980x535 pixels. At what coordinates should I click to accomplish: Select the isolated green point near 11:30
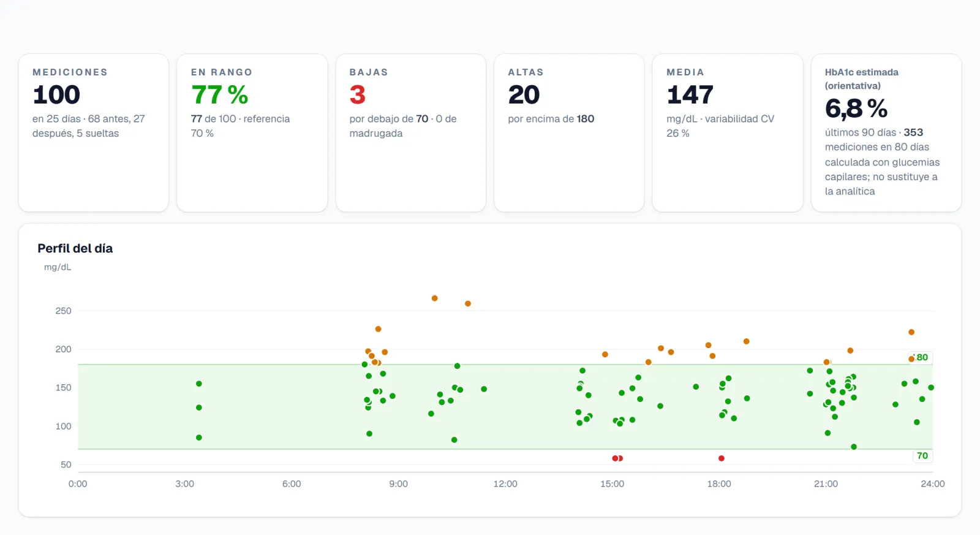[x=484, y=389]
